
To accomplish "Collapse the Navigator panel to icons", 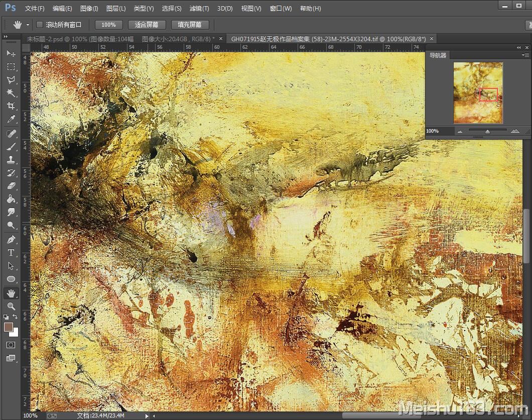I will [519, 48].
